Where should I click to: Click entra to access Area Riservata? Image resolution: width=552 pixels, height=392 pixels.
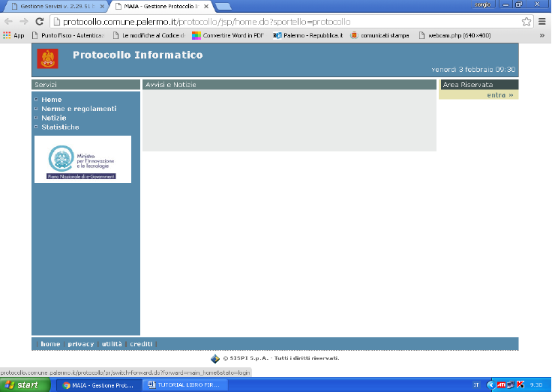pyautogui.click(x=500, y=95)
